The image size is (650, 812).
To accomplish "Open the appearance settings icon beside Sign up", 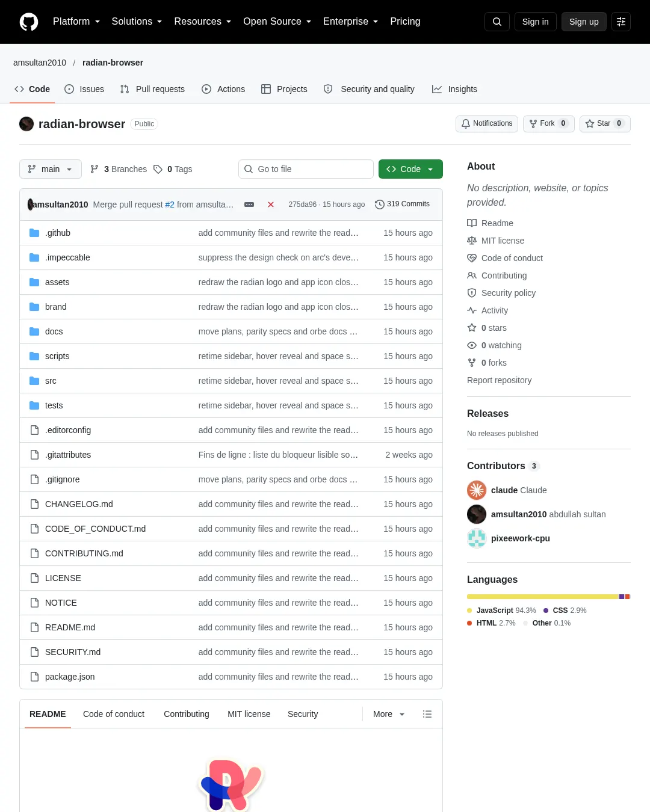I will coord(621,22).
